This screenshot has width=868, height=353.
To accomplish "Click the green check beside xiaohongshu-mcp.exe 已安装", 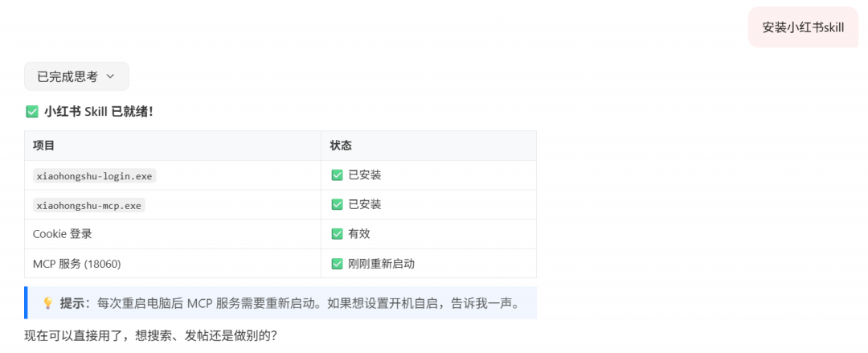I will pyautogui.click(x=338, y=204).
